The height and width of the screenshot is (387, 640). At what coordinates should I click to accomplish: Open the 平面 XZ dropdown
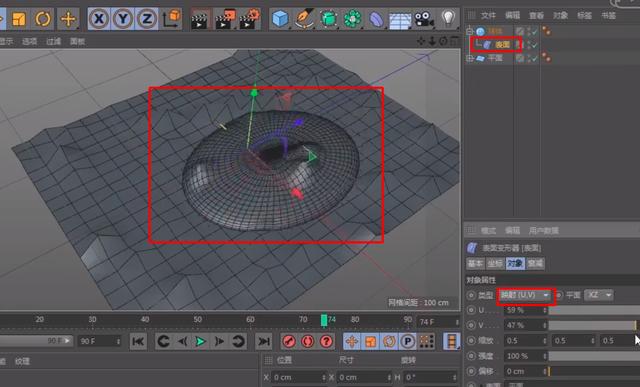click(599, 295)
